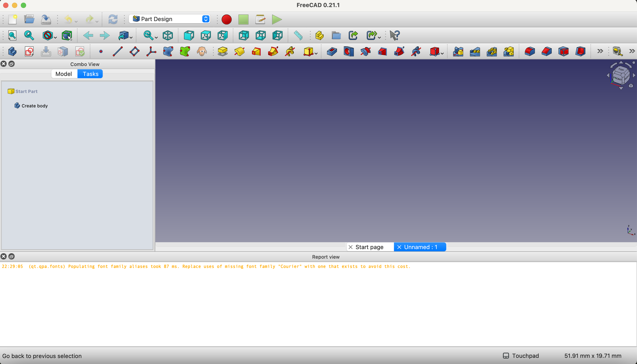
Task: Switch to the Model tab
Action: pos(64,74)
